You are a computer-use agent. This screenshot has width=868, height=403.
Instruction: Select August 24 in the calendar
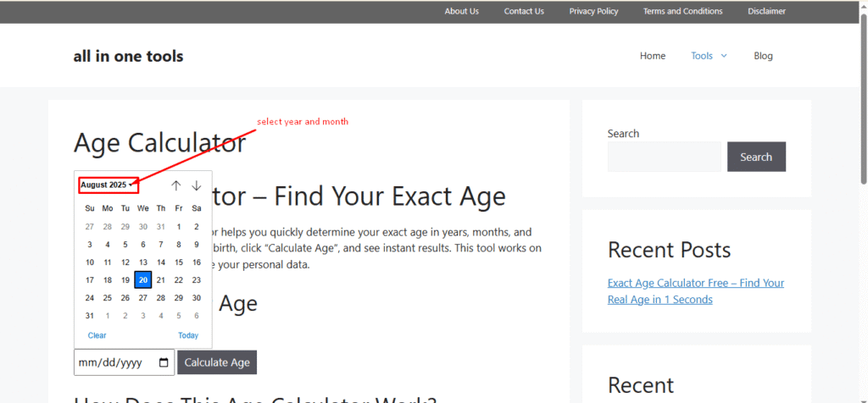tap(90, 298)
